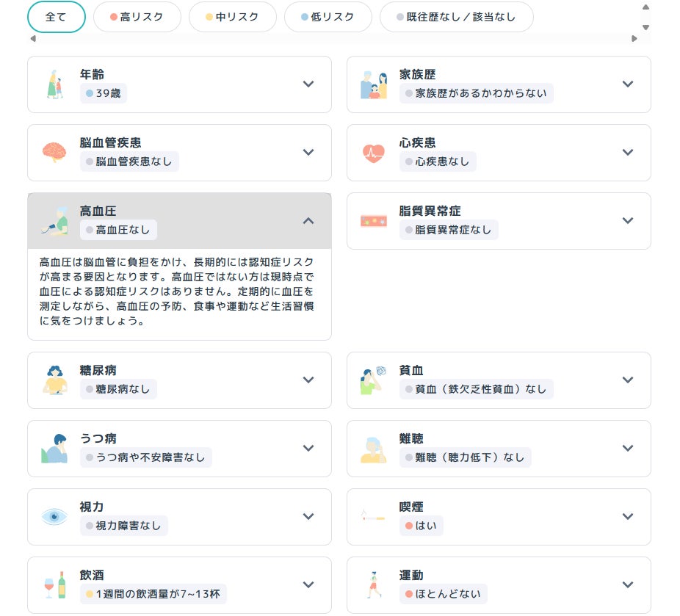680x616 pixels.
Task: Filter by 低リスク items
Action: coord(328,17)
